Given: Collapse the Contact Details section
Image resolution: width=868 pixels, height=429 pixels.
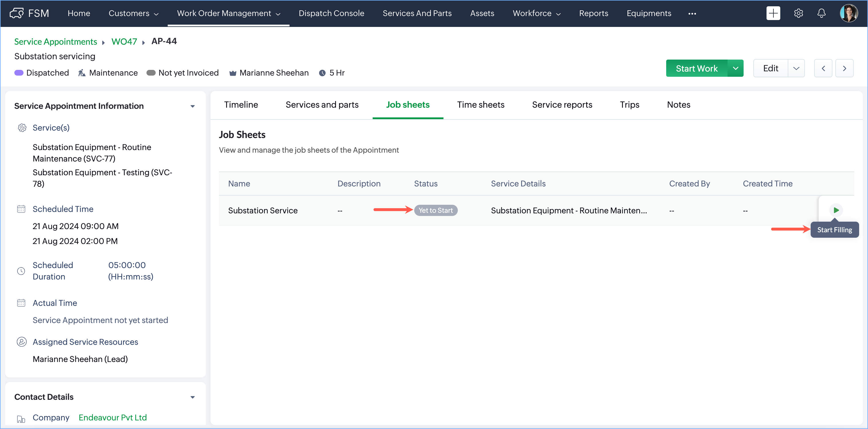Looking at the screenshot, I should point(192,397).
